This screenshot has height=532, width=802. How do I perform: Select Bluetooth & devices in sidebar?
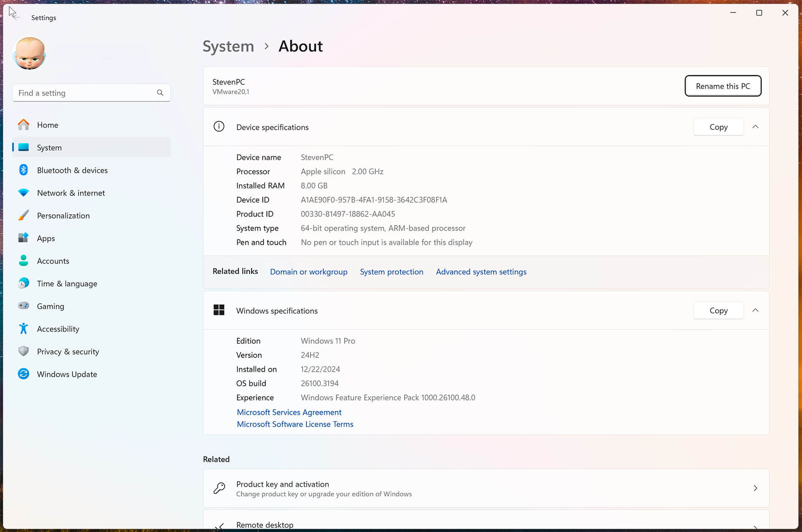click(91, 170)
